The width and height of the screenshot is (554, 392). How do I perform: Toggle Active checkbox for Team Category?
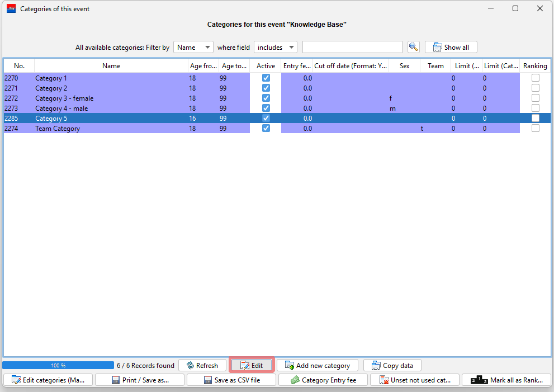[x=266, y=129]
